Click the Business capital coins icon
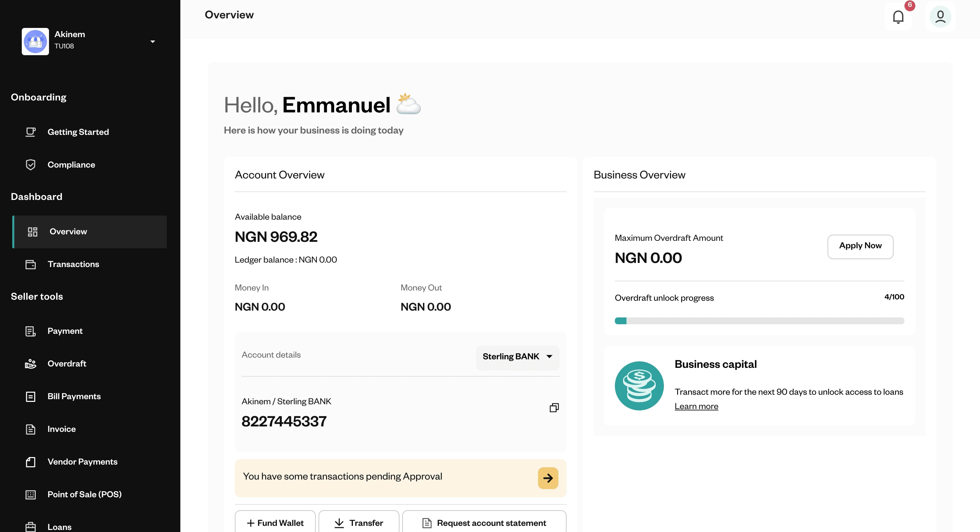Screen dimensions: 980x532 coord(639,386)
